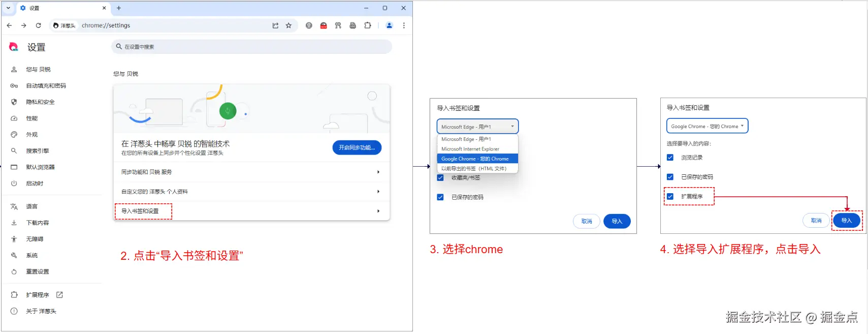Click the gray round coin extension icon
868x334 pixels.
(309, 25)
